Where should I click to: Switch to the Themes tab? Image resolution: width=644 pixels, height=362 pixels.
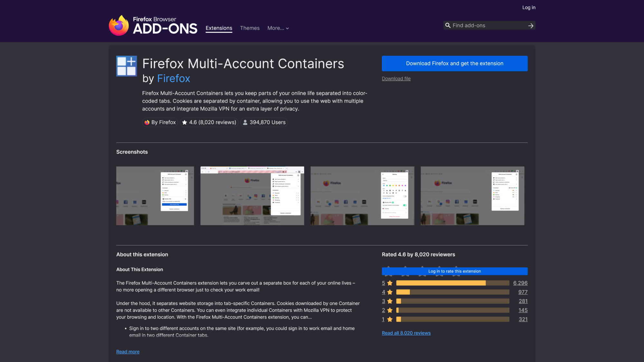point(250,28)
